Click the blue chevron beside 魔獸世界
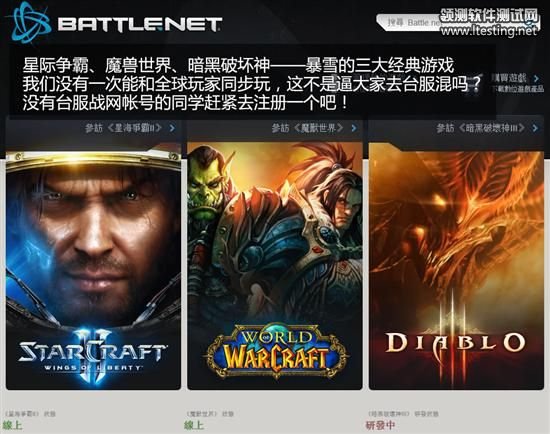This screenshot has width=550, height=434. 354,128
